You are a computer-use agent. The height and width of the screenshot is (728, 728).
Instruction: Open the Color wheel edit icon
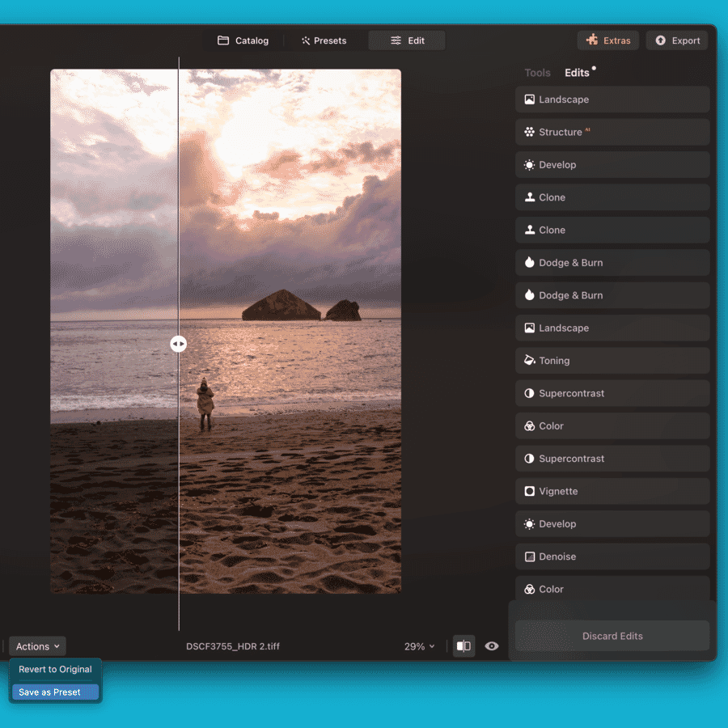point(530,425)
